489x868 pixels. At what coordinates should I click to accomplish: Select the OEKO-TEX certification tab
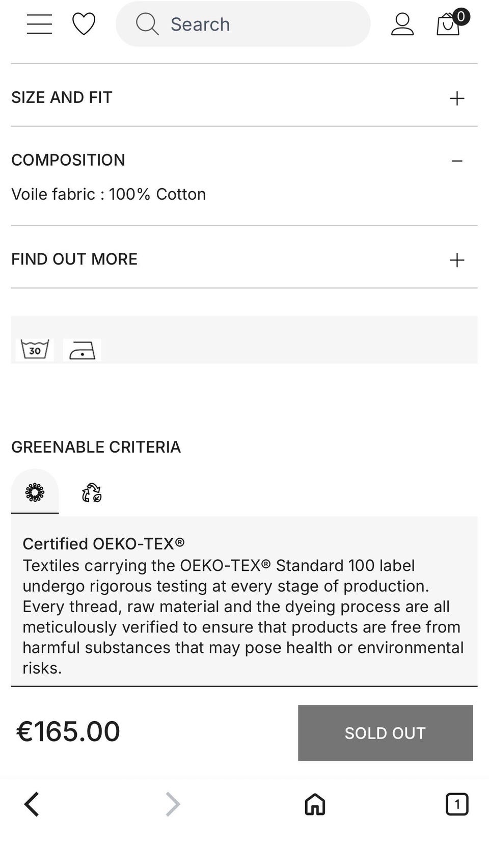pos(35,492)
